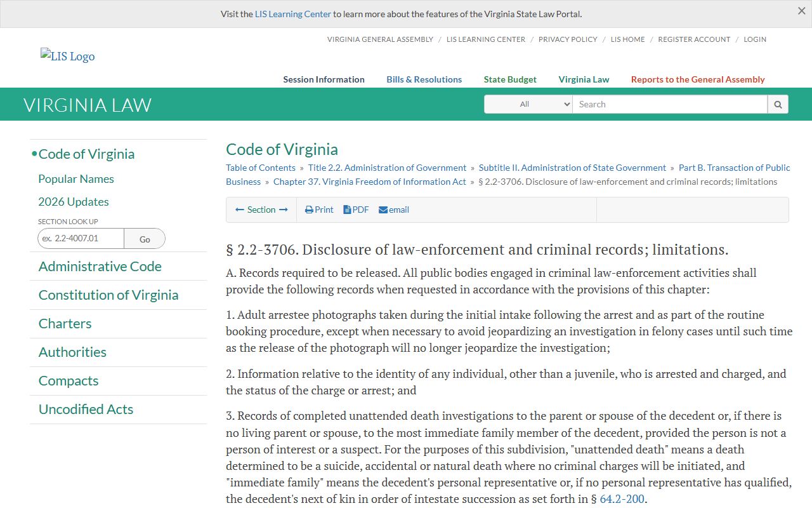812x508 pixels.
Task: Open the State Budget menu
Action: tap(510, 79)
